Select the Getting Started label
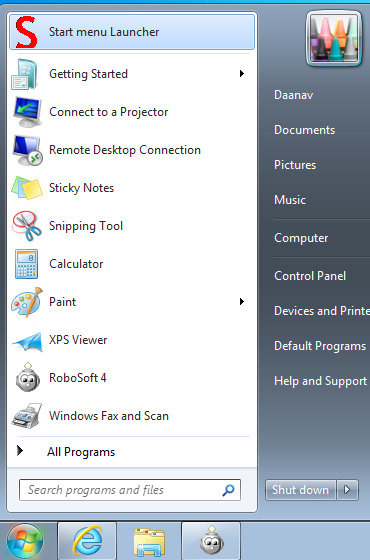The height and width of the screenshot is (560, 370). tap(88, 74)
